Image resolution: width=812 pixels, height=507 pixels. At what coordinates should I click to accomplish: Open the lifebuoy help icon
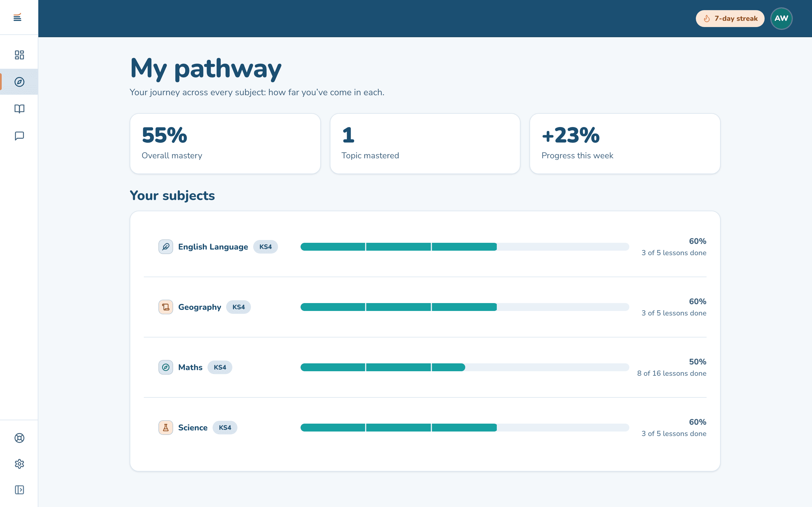[19, 438]
